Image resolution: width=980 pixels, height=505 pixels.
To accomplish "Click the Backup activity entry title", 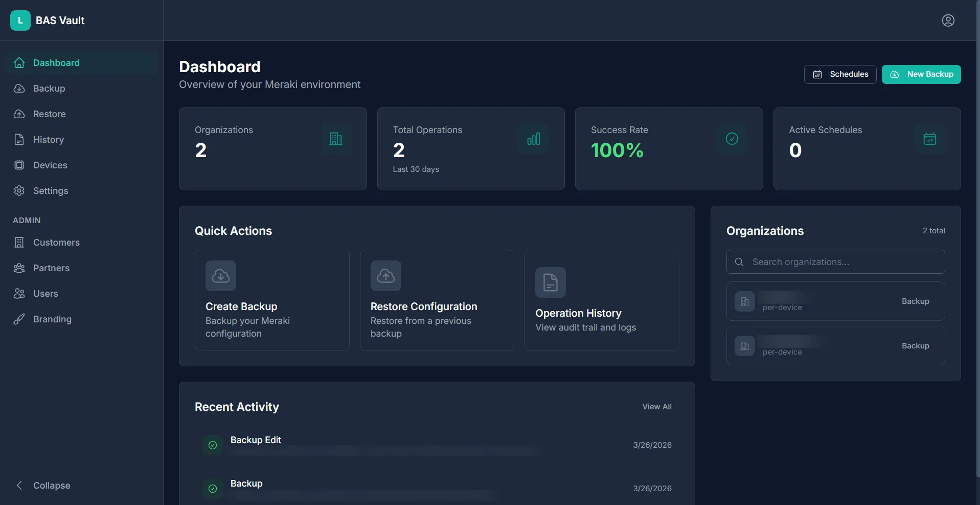I will tap(246, 484).
